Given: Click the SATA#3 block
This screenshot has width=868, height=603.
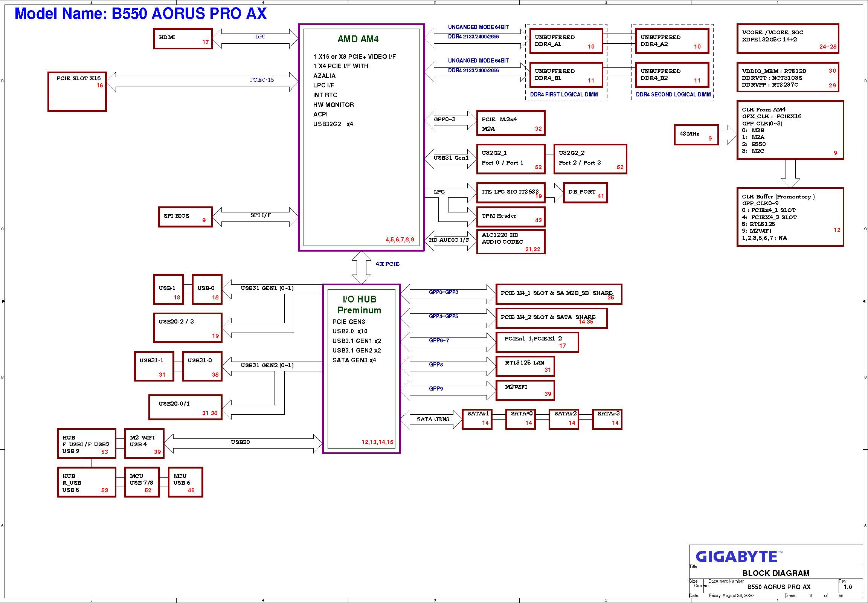Looking at the screenshot, I should [607, 419].
